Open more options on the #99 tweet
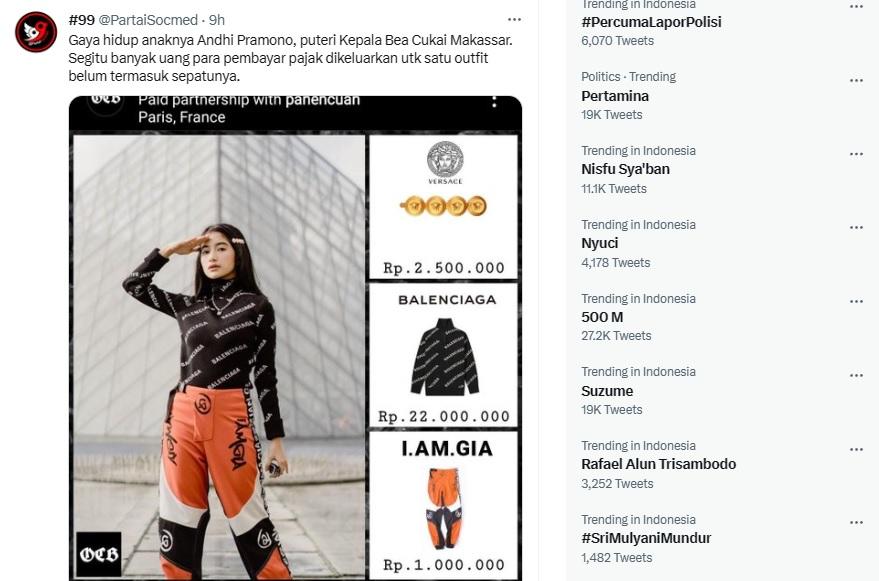 [x=514, y=20]
